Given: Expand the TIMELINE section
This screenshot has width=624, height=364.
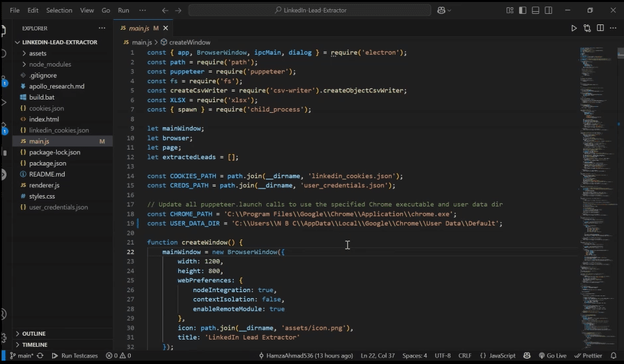Looking at the screenshot, I should click(x=34, y=345).
